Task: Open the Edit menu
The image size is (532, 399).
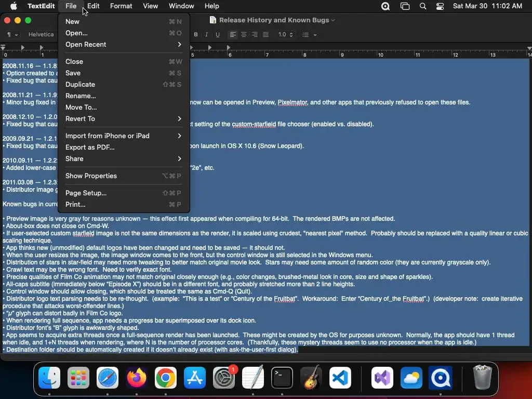Action: [93, 6]
